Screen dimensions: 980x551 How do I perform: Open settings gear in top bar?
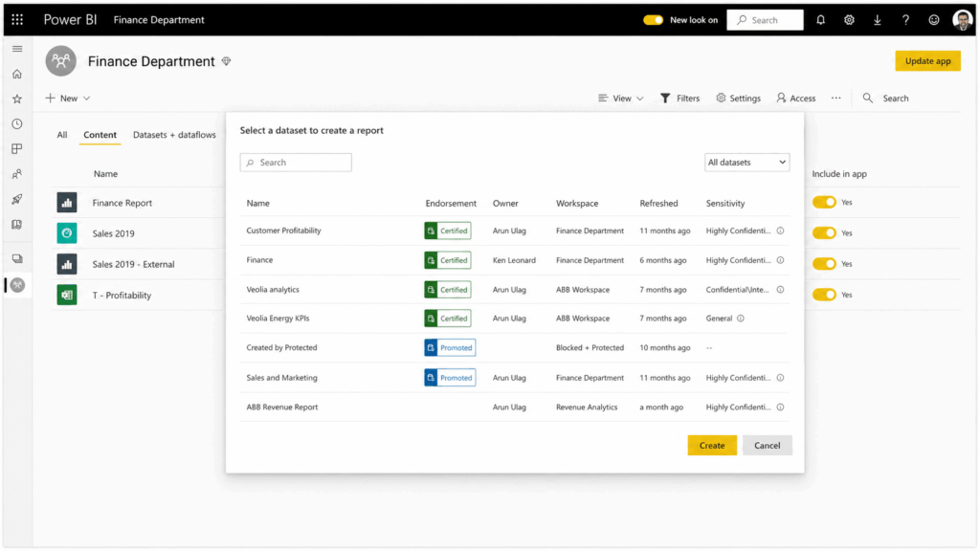point(849,20)
